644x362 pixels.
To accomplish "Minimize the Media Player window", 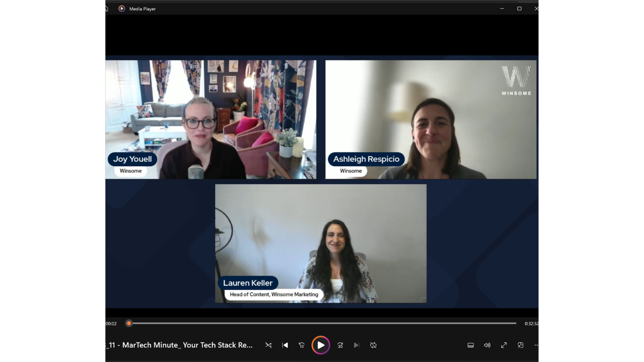I will coord(502,9).
